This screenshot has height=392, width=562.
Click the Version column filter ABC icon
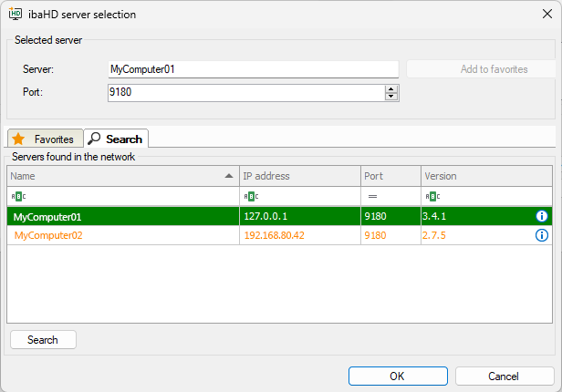(x=432, y=196)
